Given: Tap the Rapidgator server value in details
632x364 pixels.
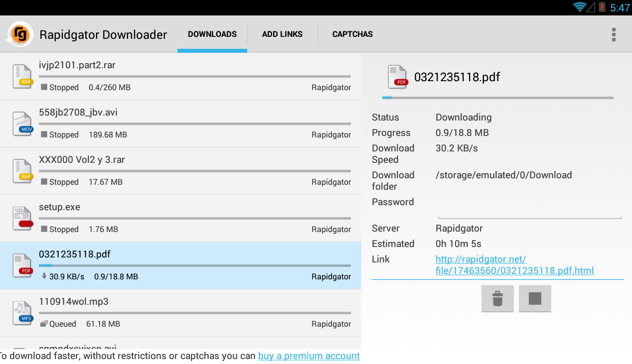Looking at the screenshot, I should (x=459, y=229).
